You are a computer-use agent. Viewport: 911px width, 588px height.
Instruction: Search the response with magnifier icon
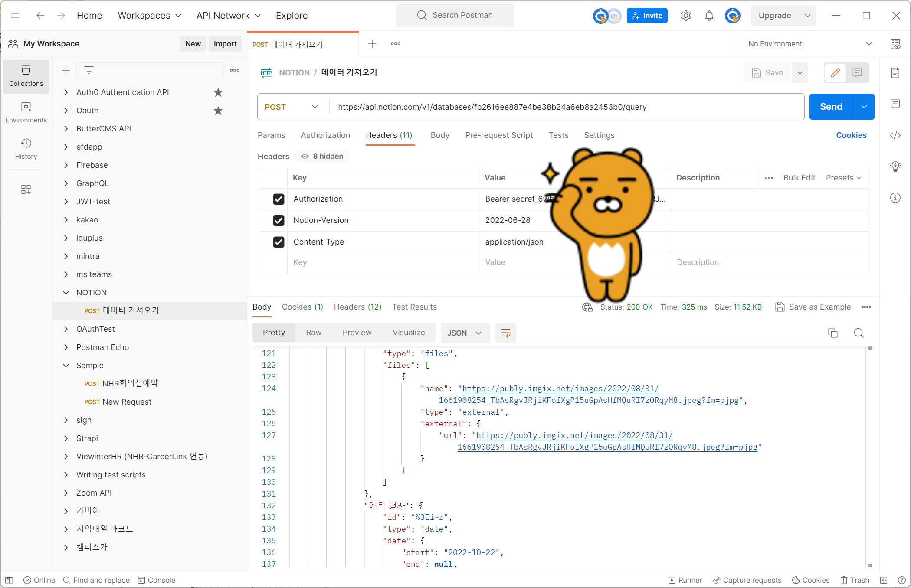point(859,333)
